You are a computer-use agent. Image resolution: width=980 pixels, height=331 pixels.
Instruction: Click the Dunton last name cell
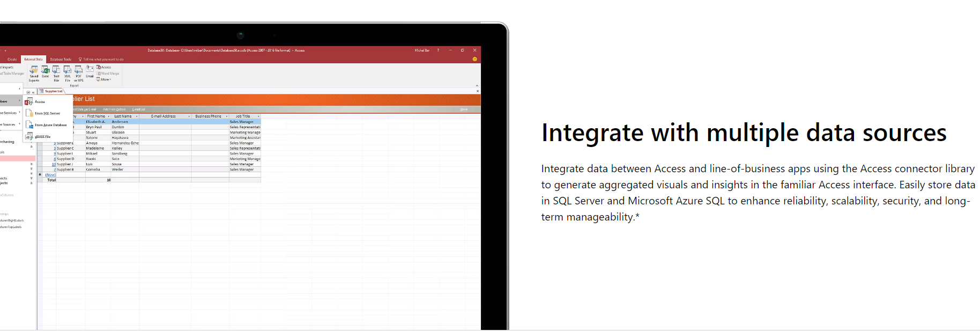click(x=124, y=127)
